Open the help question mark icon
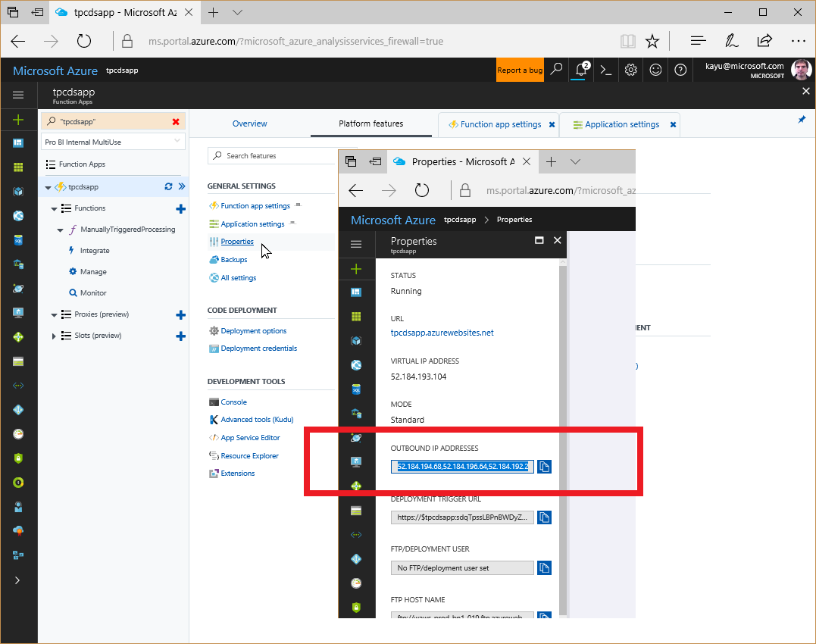 pyautogui.click(x=680, y=70)
